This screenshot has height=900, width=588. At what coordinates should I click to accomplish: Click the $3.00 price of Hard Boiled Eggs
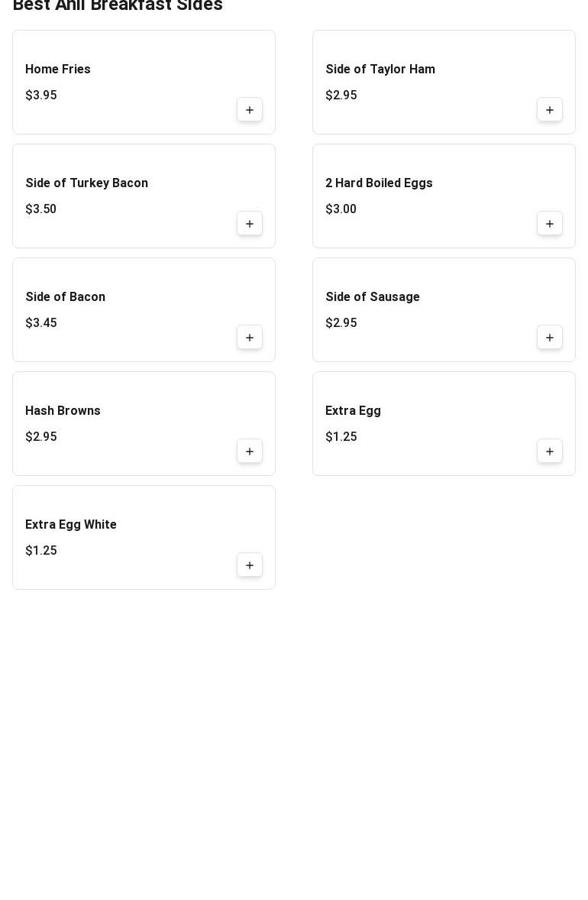click(341, 209)
